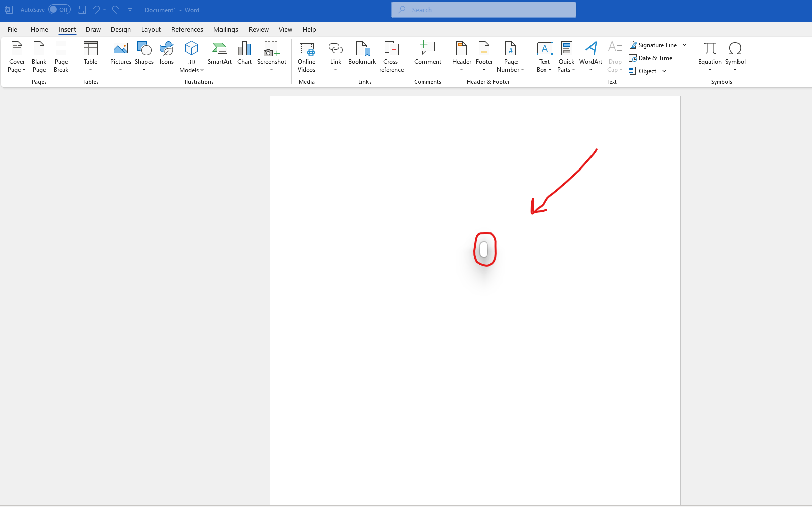812x507 pixels.
Task: Insert an Equation
Action: point(710,57)
